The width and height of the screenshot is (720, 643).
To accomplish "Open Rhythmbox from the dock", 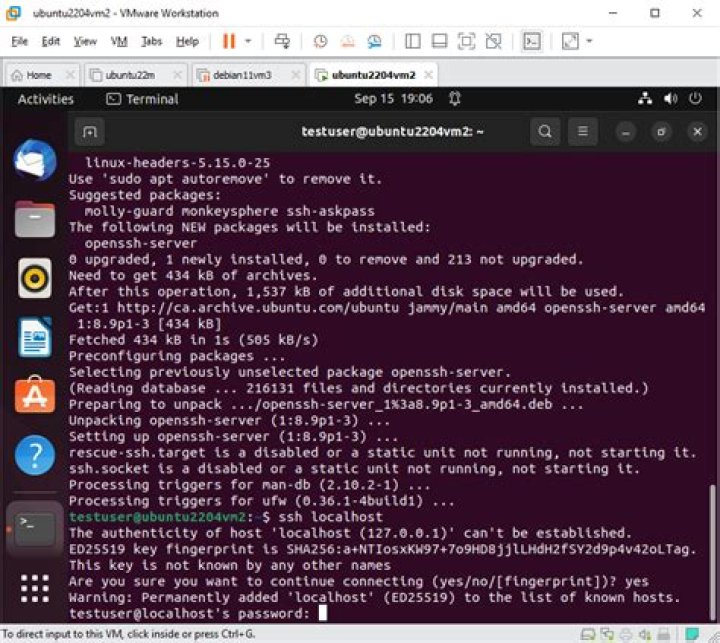I will click(x=35, y=278).
